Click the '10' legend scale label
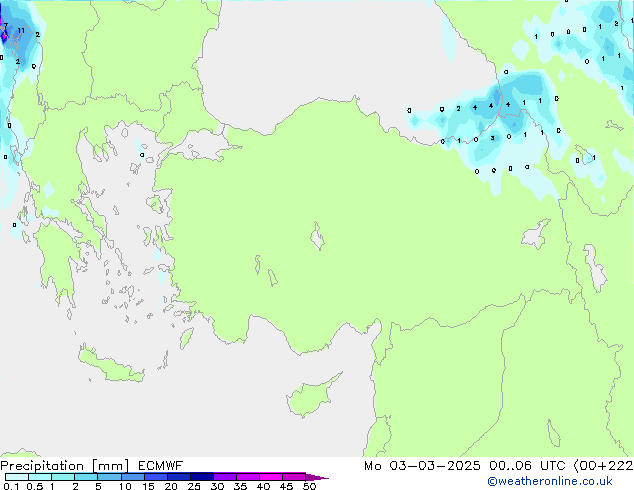Image resolution: width=634 pixels, height=490 pixels. point(125,486)
